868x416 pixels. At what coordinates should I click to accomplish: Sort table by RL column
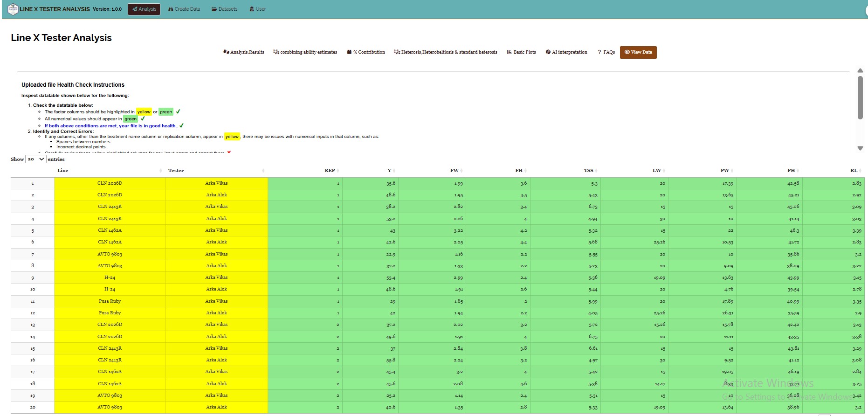point(833,171)
